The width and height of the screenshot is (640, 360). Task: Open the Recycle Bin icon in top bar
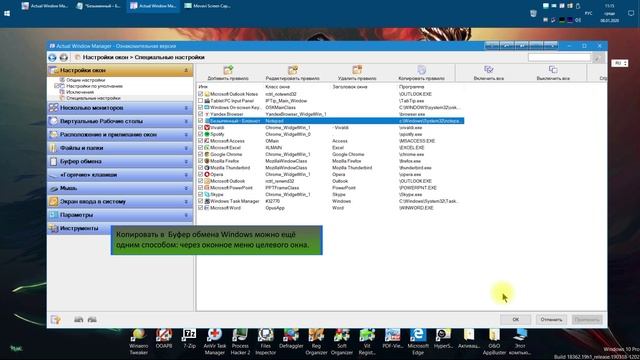point(533,13)
